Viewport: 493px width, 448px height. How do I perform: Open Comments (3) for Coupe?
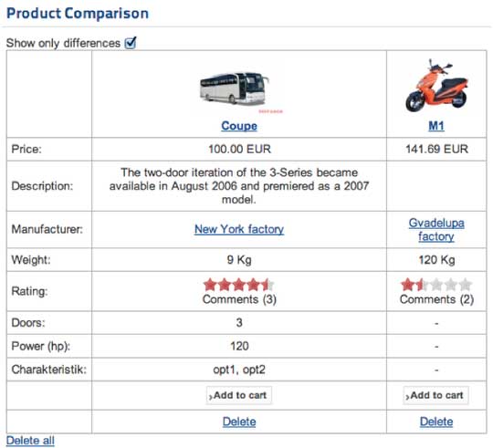(239, 299)
